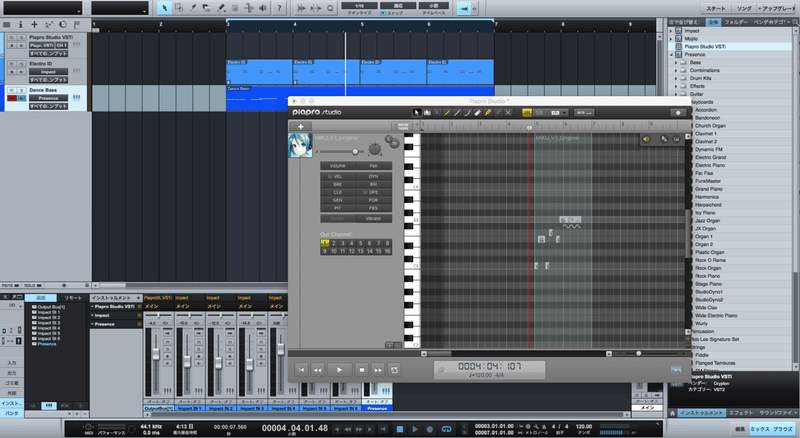Expand the Combinations folder in the browser
This screenshot has height=438, width=800.
677,70
